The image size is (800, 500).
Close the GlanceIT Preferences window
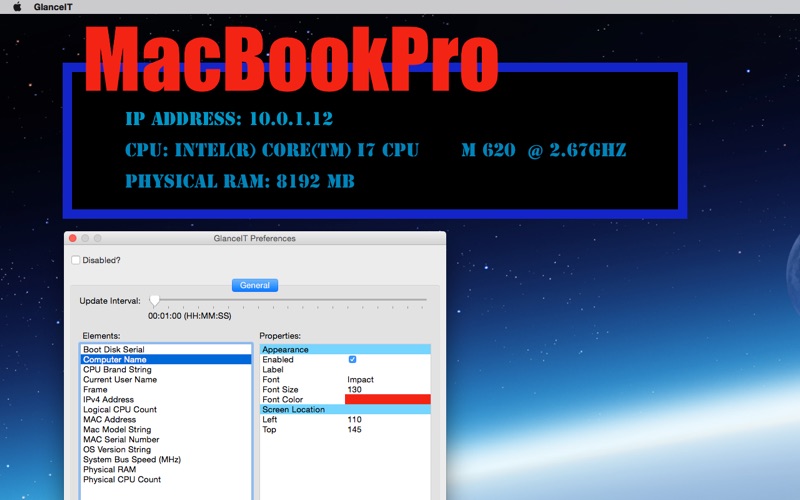coord(72,238)
